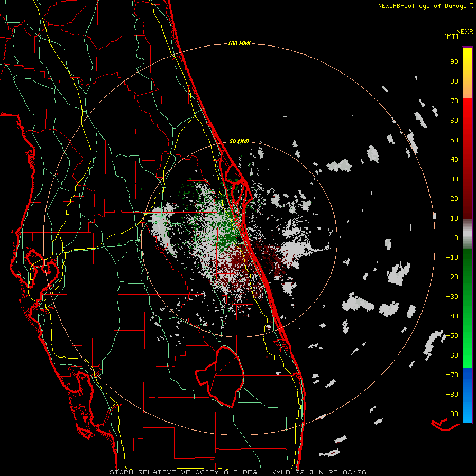
Task: Click the -70 knot scale label
Action: pos(452,375)
